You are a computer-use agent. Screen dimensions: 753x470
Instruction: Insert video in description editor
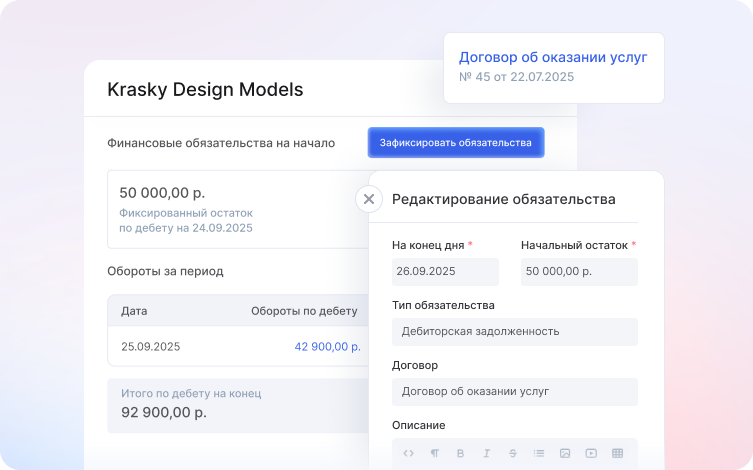[591, 453]
